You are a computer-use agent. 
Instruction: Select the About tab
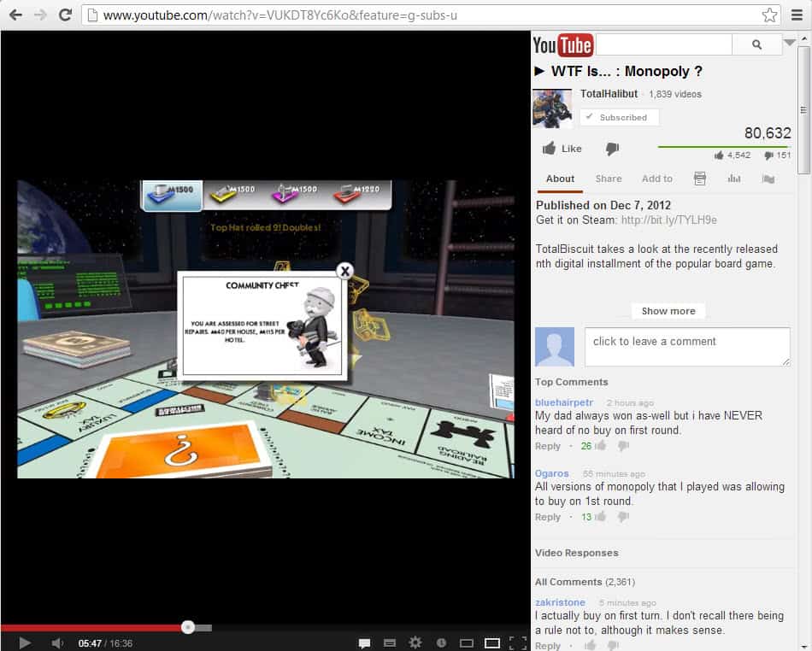tap(560, 179)
